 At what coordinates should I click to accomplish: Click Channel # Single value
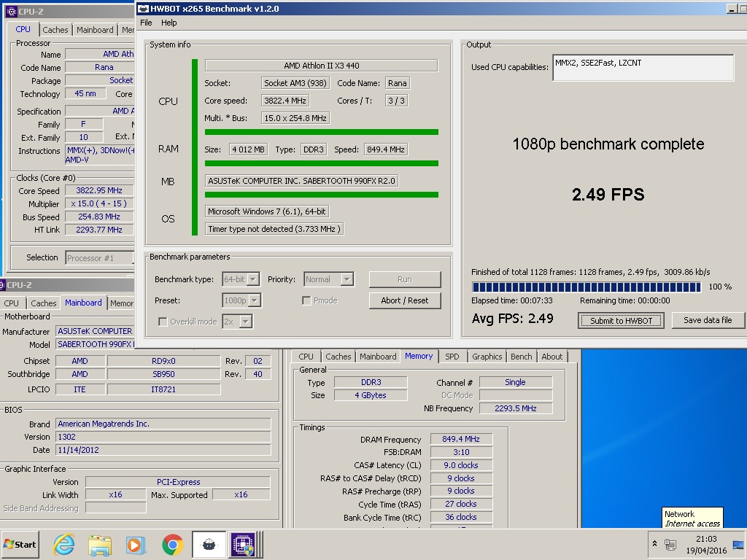[x=516, y=382]
